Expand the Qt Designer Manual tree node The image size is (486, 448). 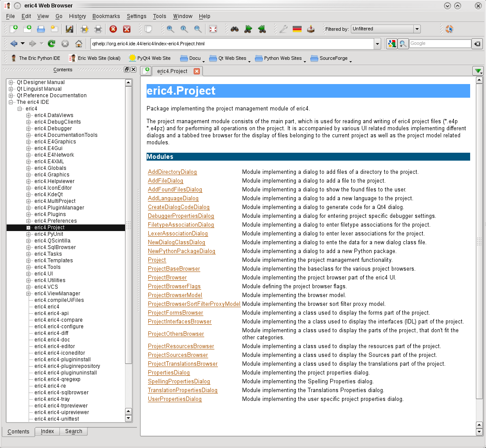[11, 82]
